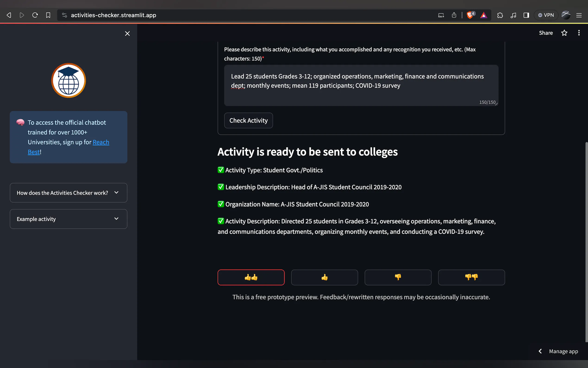Close the sidebar with X icon
This screenshot has width=588, height=368.
[127, 34]
